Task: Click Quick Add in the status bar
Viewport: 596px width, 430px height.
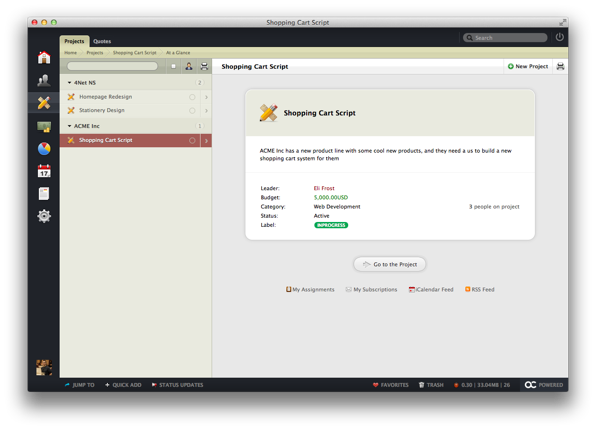Action: [x=123, y=385]
